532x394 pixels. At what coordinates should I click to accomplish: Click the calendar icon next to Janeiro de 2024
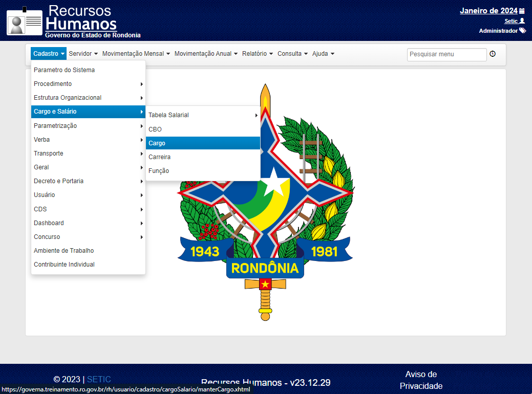point(522,11)
